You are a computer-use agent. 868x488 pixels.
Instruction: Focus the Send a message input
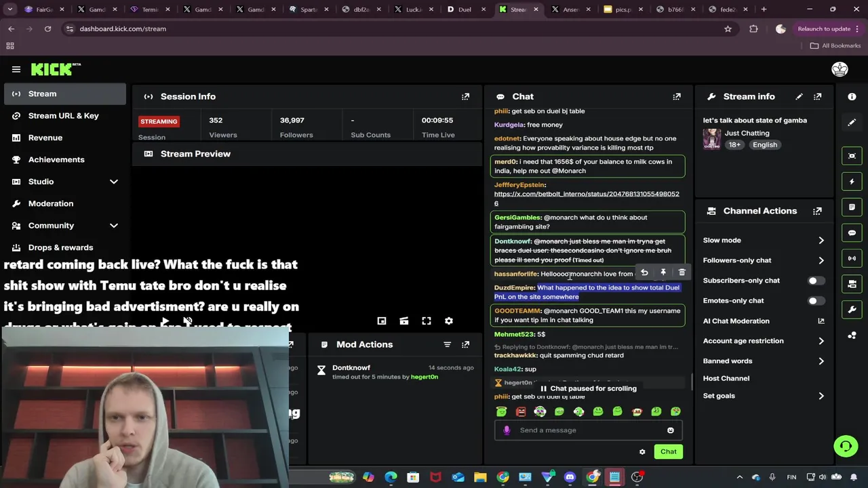[x=587, y=430]
